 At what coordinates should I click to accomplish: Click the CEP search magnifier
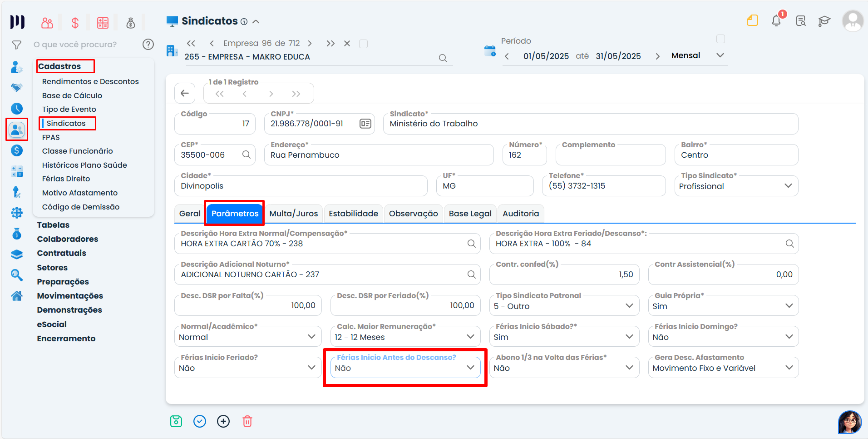click(x=246, y=155)
